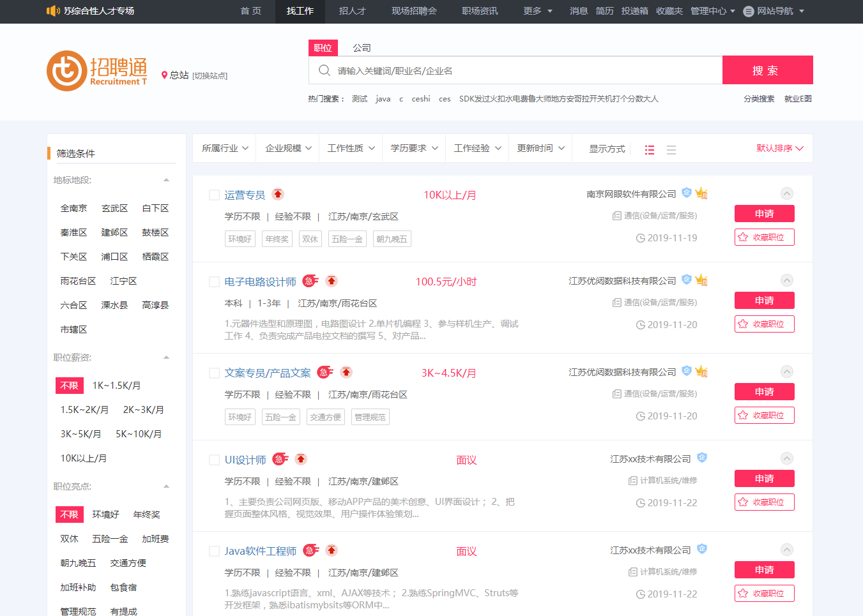863x616 pixels.
Task: Check the 运营专员 job checkbox
Action: tap(215, 195)
